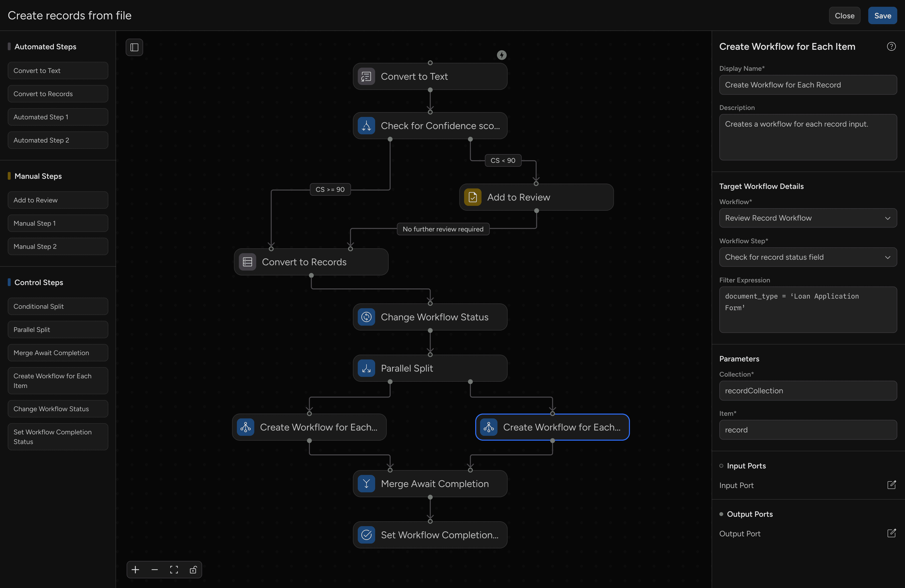Image resolution: width=905 pixels, height=588 pixels.
Task: Edit the Input Port
Action: tap(892, 485)
